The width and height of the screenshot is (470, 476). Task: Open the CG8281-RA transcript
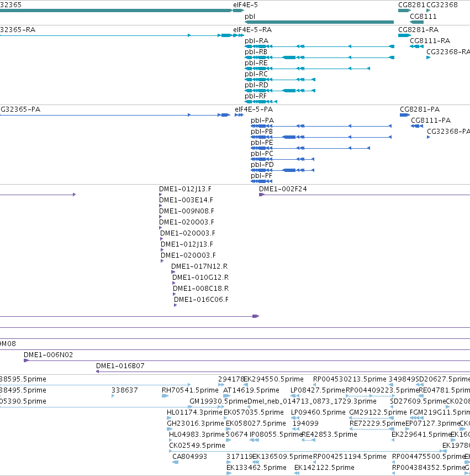[x=418, y=30]
